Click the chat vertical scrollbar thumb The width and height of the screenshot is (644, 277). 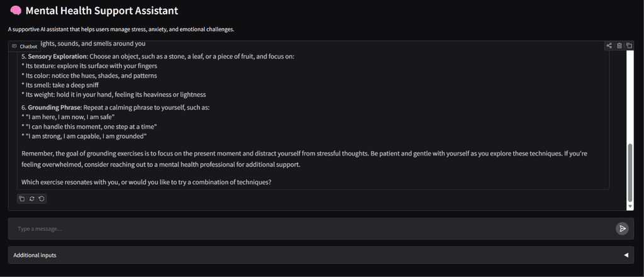[630, 172]
